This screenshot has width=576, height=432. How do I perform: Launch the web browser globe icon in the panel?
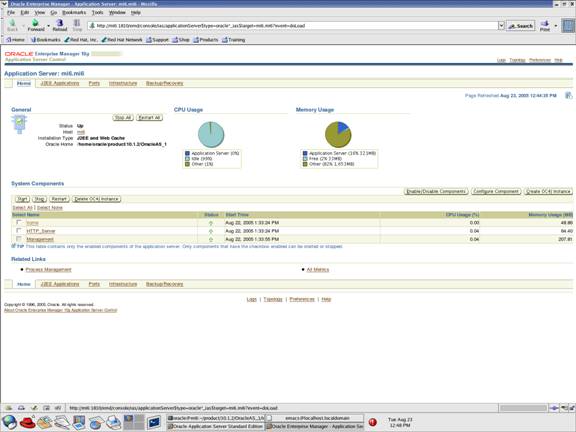10,422
